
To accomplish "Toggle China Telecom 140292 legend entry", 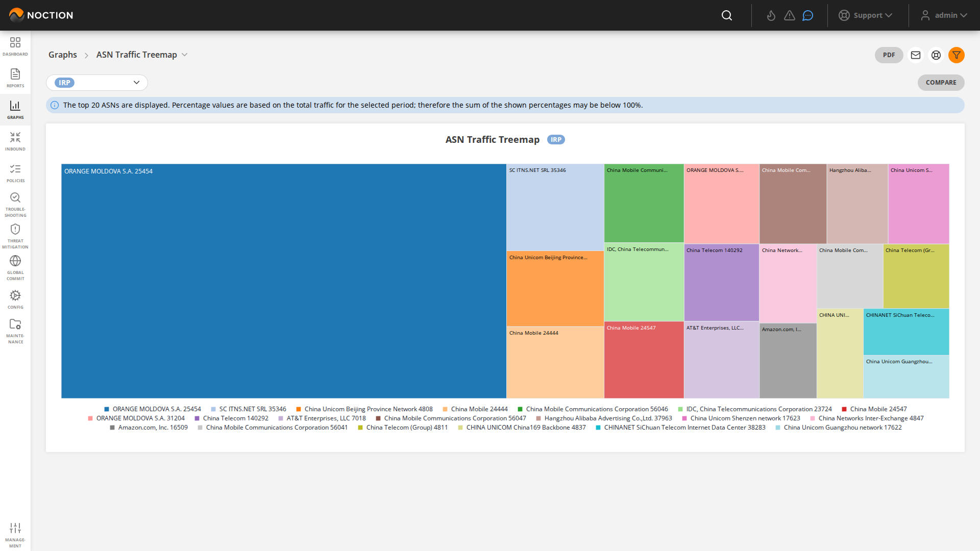I will coord(231,418).
